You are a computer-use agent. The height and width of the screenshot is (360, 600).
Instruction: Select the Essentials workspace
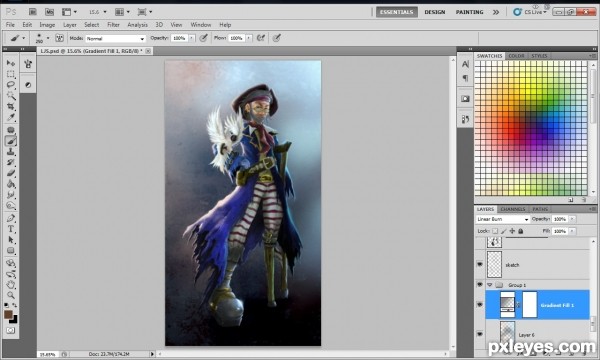pos(396,12)
